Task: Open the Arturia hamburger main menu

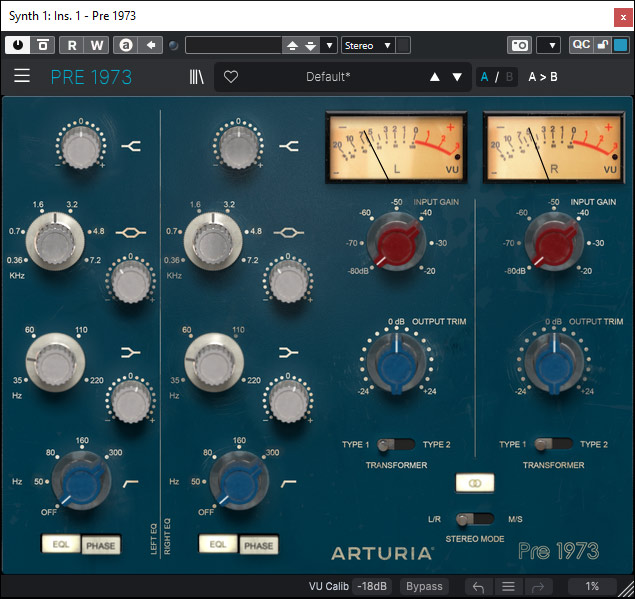Action: tap(22, 77)
